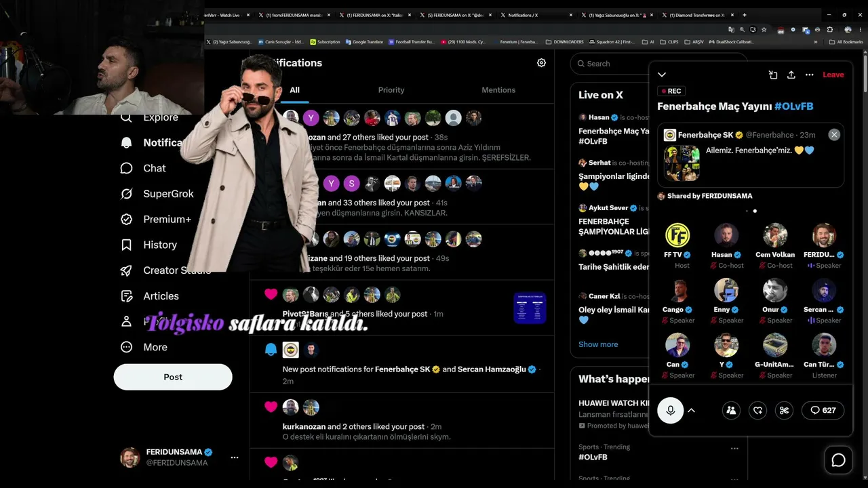Create a clip with the scissors button
Screen dimensions: 868x488
(785, 410)
